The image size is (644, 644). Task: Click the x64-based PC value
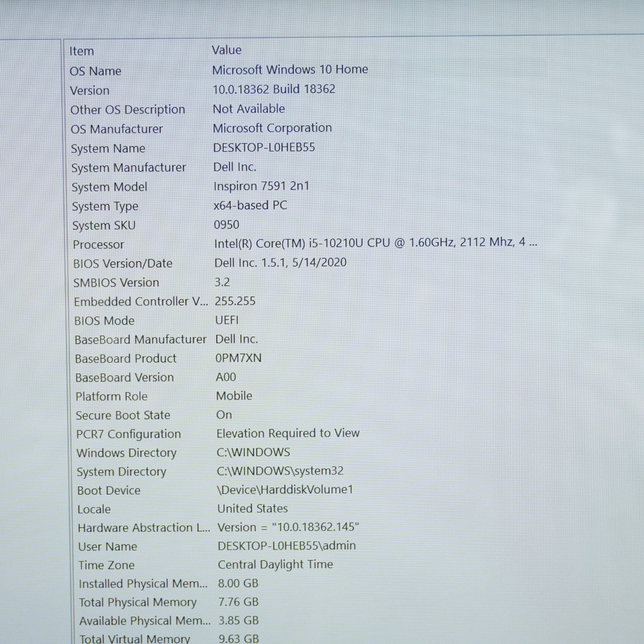(250, 205)
